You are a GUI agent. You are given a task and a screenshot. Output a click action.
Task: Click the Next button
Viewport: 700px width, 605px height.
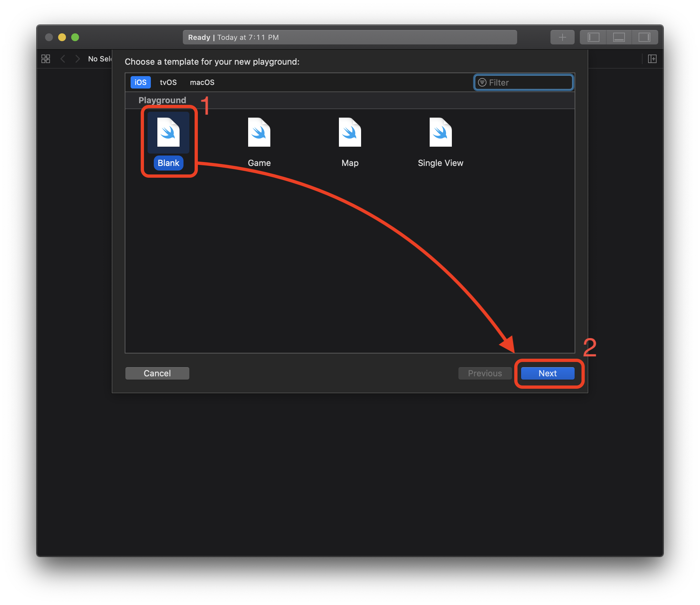[x=547, y=373]
